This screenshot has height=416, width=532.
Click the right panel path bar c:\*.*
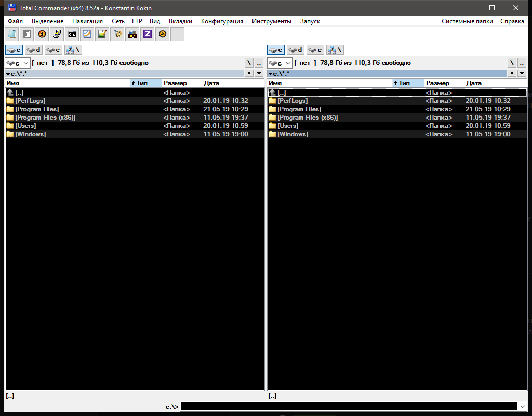387,73
